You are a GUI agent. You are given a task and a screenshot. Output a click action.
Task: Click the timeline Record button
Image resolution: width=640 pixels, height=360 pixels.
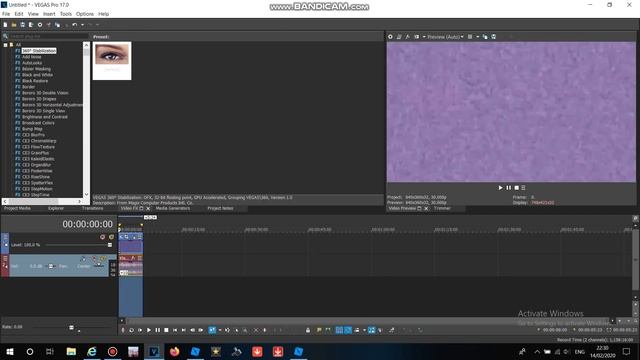pos(123,330)
